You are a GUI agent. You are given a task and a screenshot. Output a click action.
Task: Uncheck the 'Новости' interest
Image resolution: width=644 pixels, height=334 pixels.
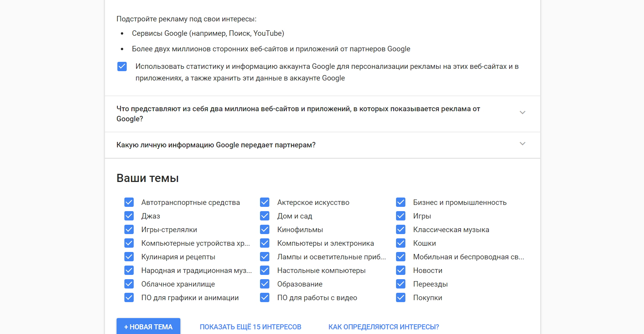click(401, 270)
